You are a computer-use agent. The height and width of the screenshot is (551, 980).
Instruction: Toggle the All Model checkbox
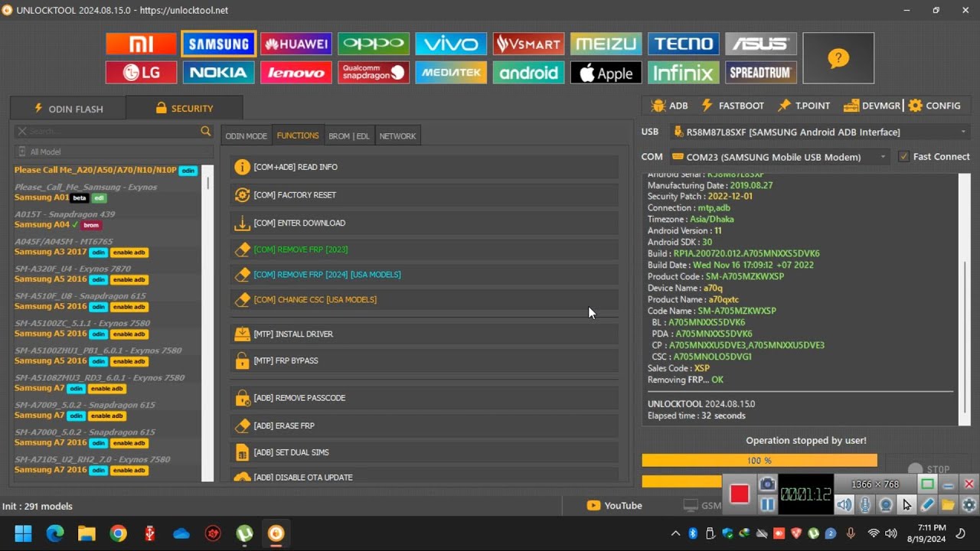(22, 152)
